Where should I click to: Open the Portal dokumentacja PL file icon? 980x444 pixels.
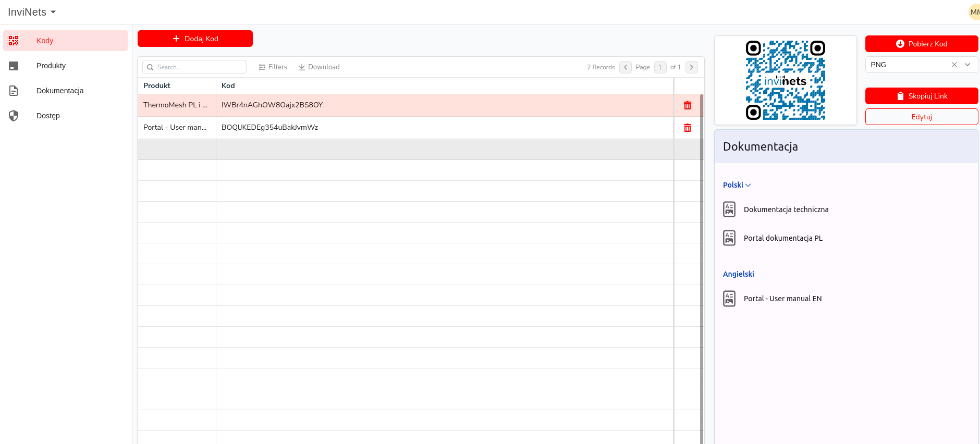click(x=729, y=238)
